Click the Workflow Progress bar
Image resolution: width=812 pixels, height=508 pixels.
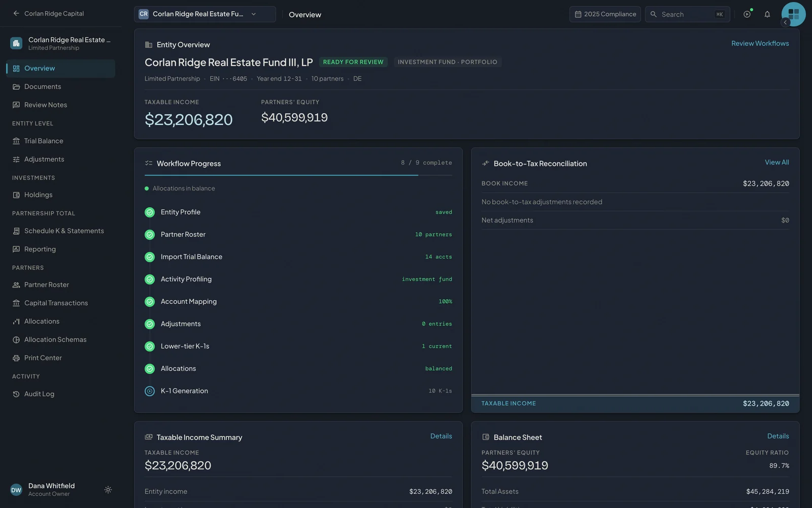click(x=298, y=175)
